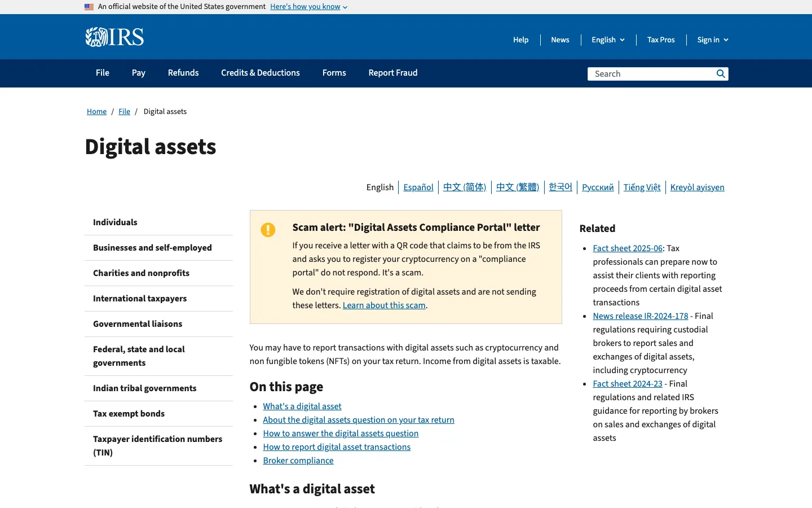Switch page language to 한국어
812x508 pixels.
pyautogui.click(x=561, y=187)
